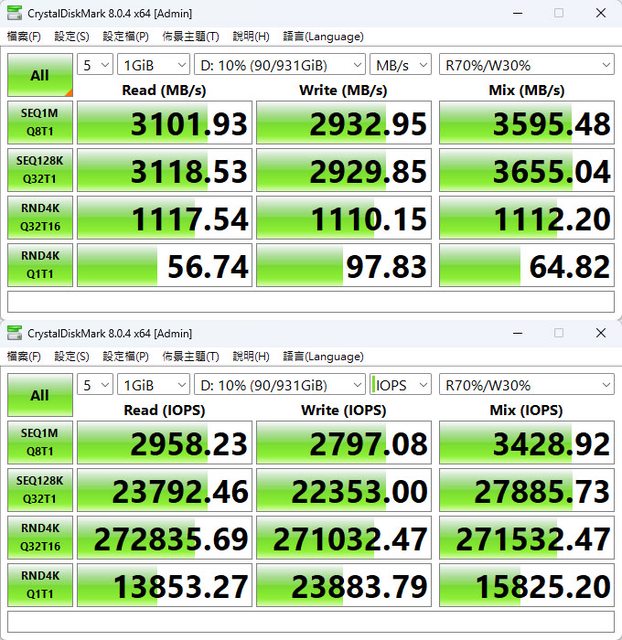Viewport: 622px width, 640px height.
Task: Open the MB/s unit dropdown
Action: pyautogui.click(x=400, y=65)
